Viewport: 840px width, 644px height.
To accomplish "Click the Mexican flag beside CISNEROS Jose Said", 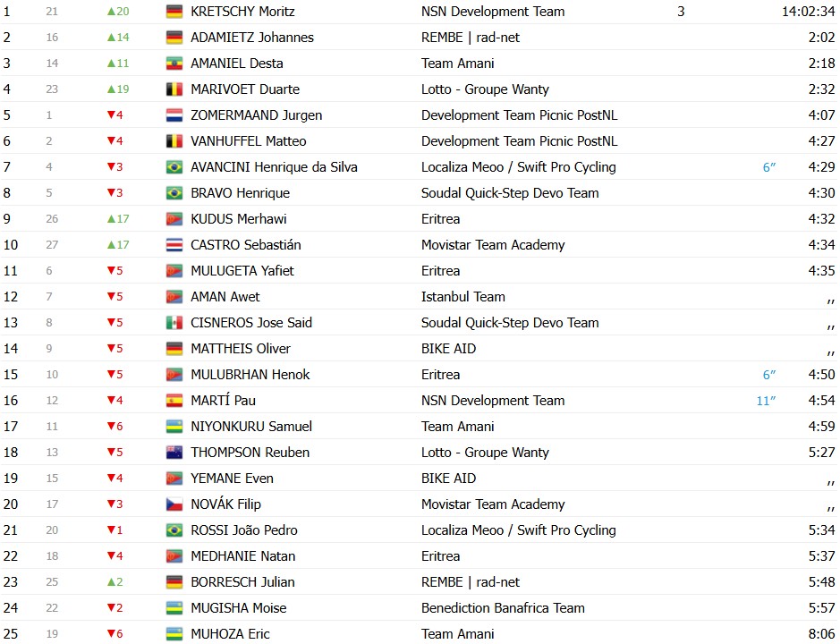I will [174, 323].
